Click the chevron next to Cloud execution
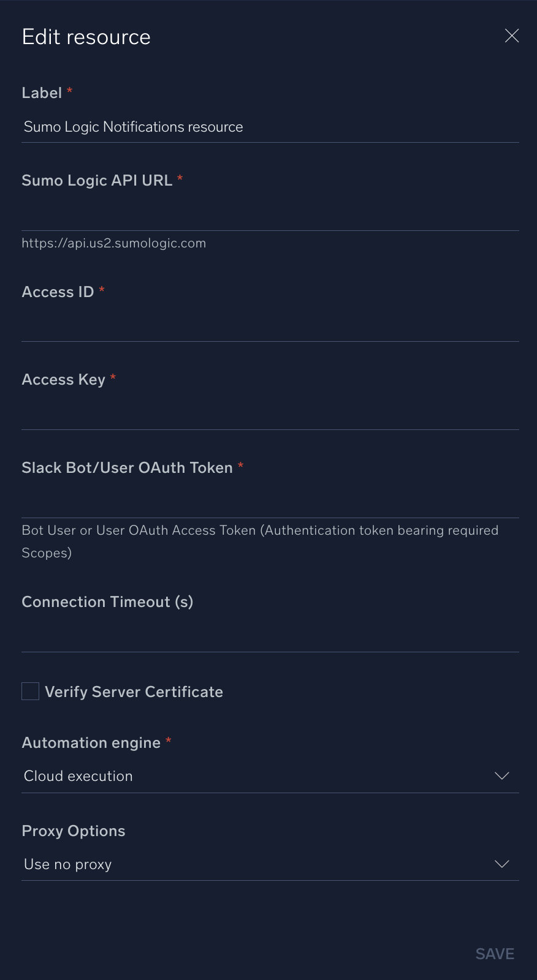This screenshot has width=537, height=980. [x=501, y=775]
